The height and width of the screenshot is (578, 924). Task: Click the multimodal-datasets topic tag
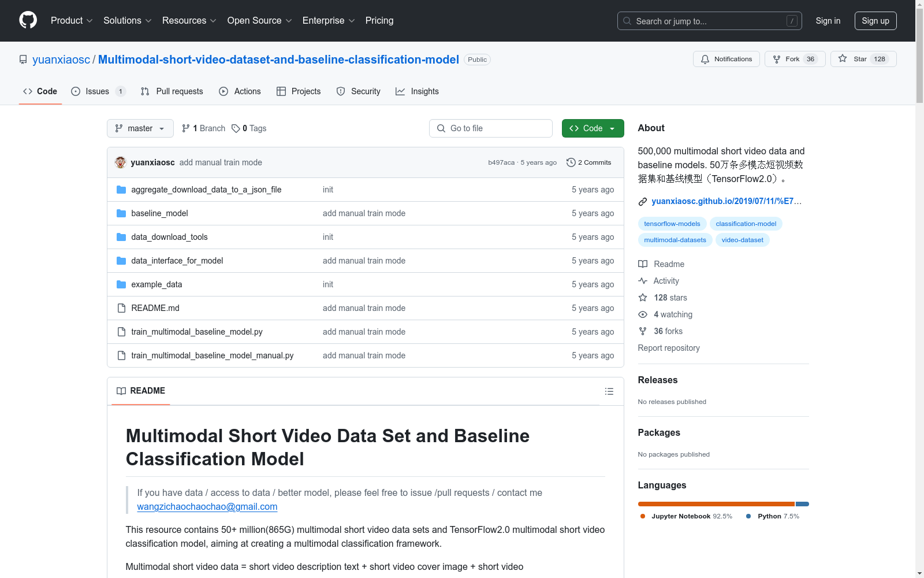point(675,240)
